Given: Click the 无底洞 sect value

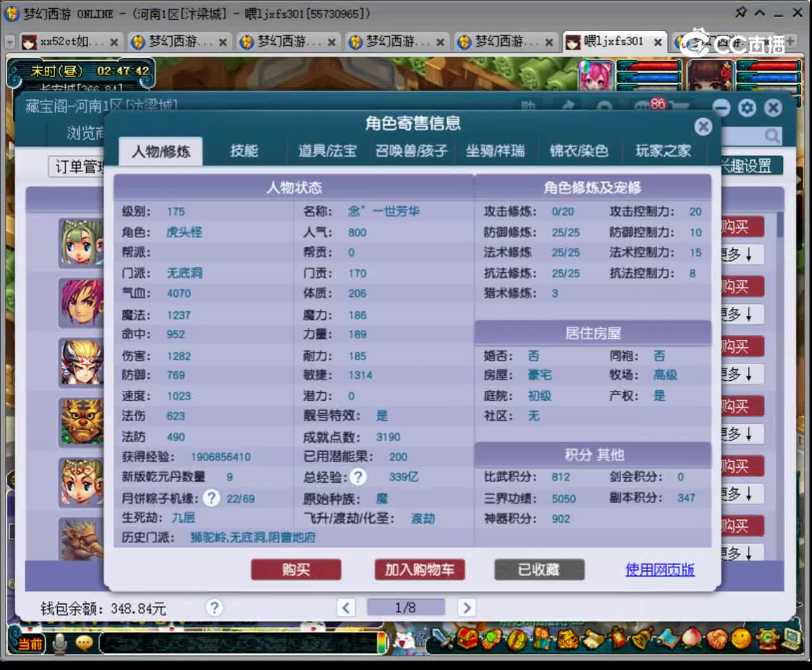Looking at the screenshot, I should coord(185,273).
